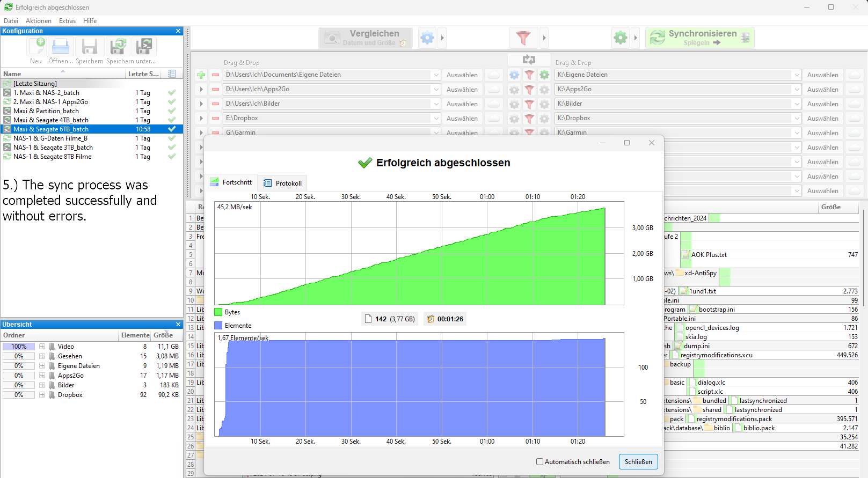Image resolution: width=868 pixels, height=478 pixels.
Task: Click the 100% progress bar for Video
Action: click(x=19, y=347)
